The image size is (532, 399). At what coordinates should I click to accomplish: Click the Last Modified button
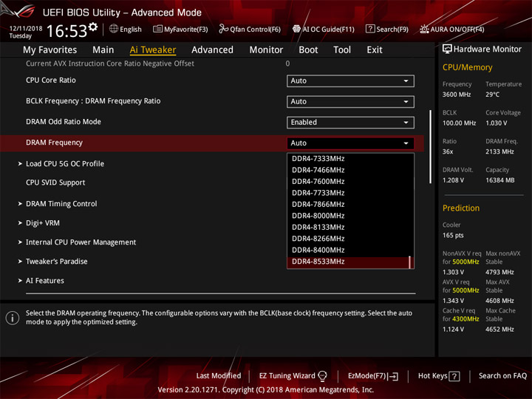pos(219,376)
